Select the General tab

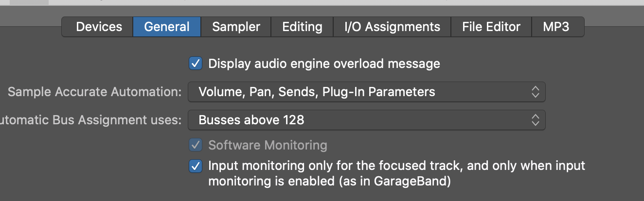[167, 27]
